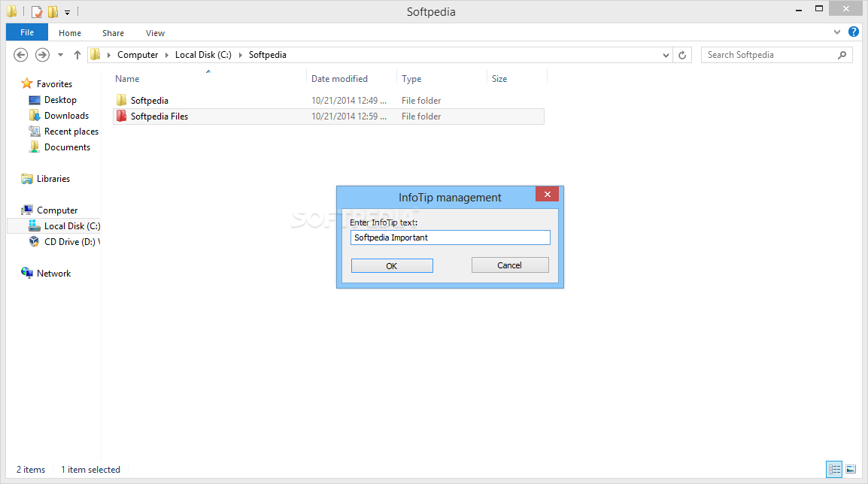This screenshot has height=484, width=868.
Task: Click the search magnifier icon
Action: (842, 55)
